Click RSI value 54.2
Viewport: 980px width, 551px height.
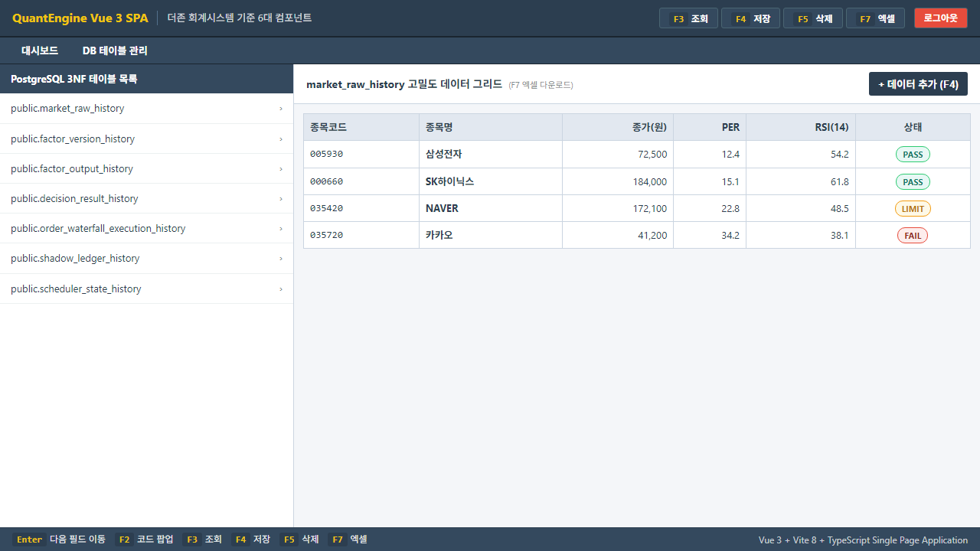pos(801,155)
